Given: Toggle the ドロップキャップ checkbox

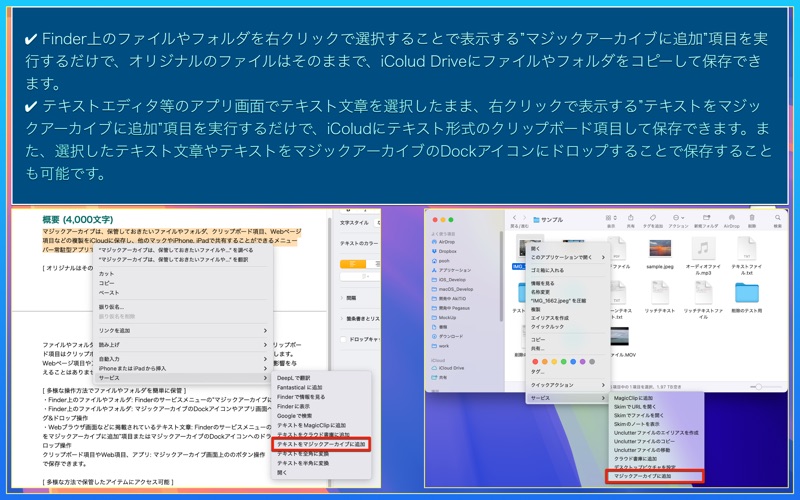Looking at the screenshot, I should click(343, 339).
